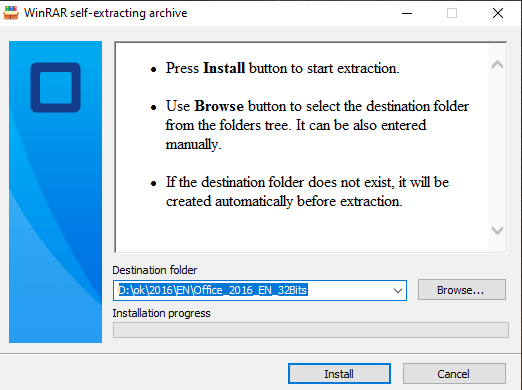Open the Browse… folder picker

click(462, 290)
